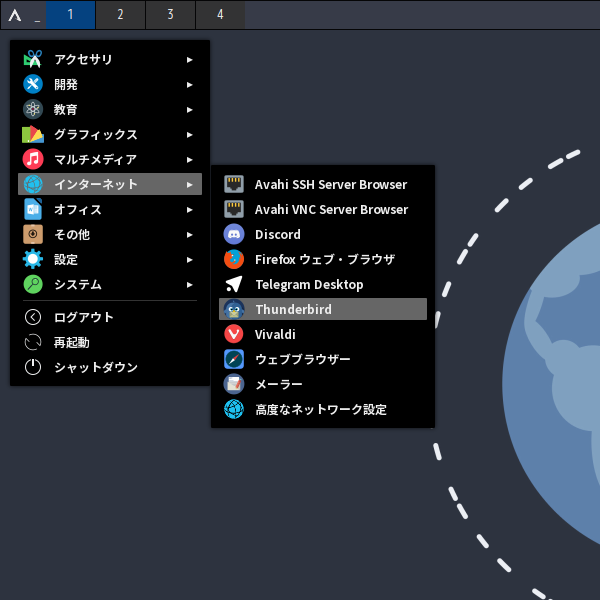Click the メーラー mail app icon
The width and height of the screenshot is (600, 600).
[234, 384]
